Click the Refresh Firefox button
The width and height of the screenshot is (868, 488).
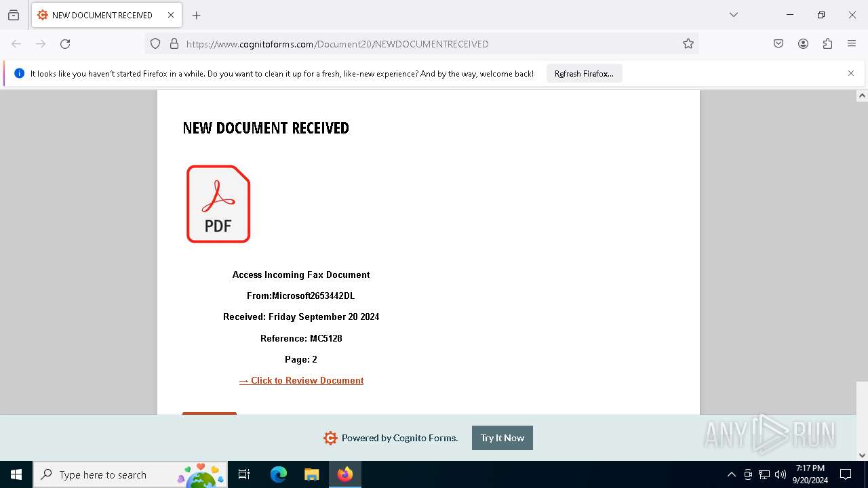(x=584, y=74)
